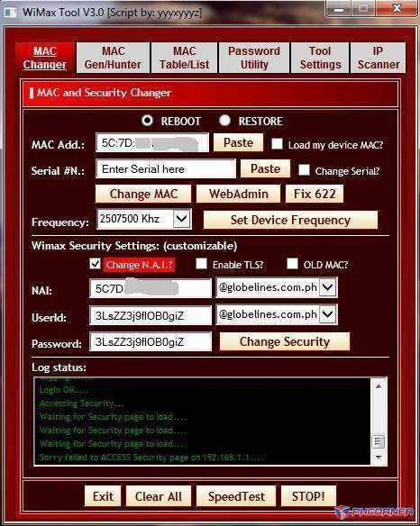
Task: Select the RESTORE radio option
Action: 224,120
